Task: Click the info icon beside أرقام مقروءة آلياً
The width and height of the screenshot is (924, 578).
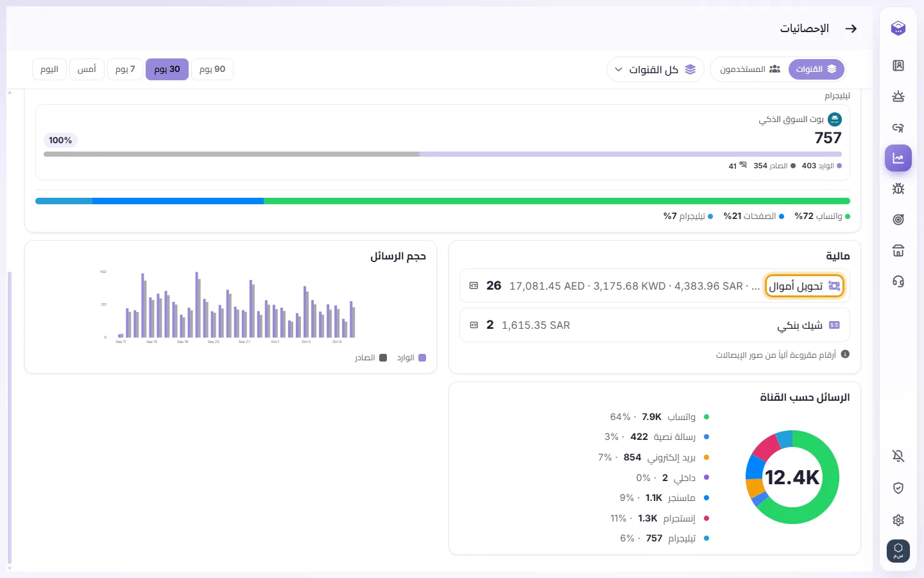Action: [x=845, y=354]
